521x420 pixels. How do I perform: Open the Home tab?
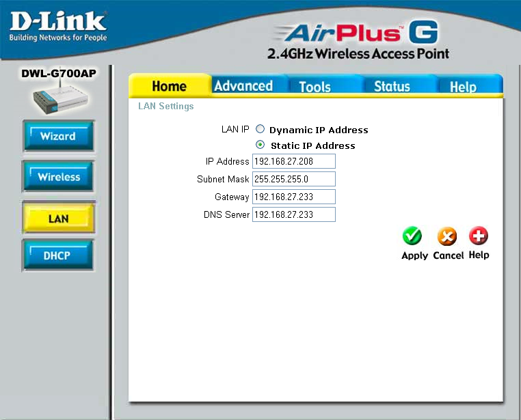pos(170,86)
